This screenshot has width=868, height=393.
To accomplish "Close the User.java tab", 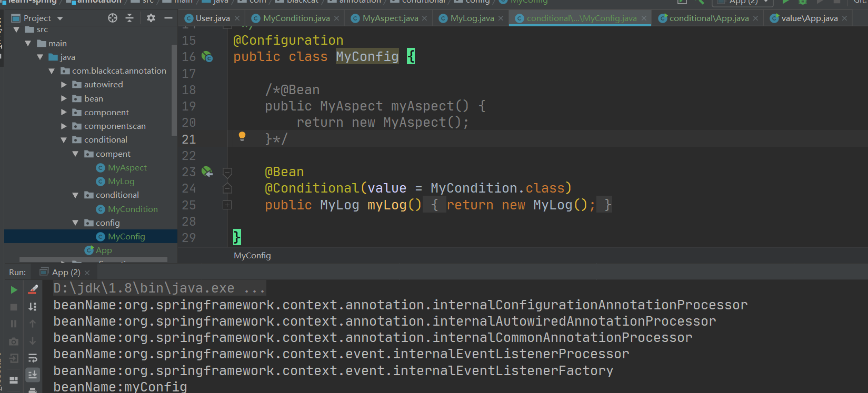I will point(237,18).
